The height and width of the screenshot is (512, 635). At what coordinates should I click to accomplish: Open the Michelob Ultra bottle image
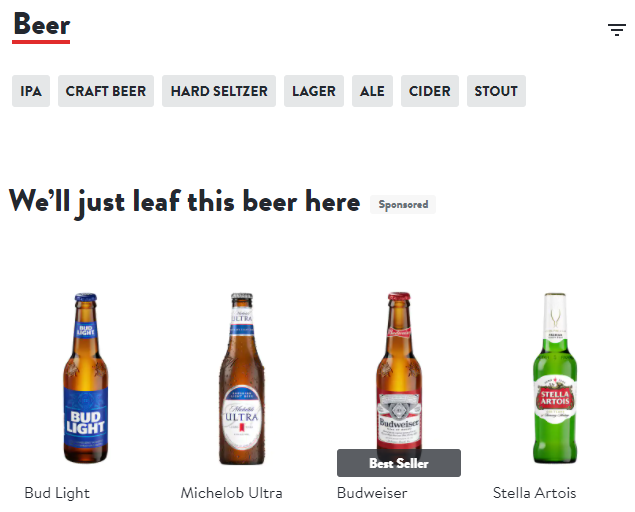pyautogui.click(x=242, y=378)
